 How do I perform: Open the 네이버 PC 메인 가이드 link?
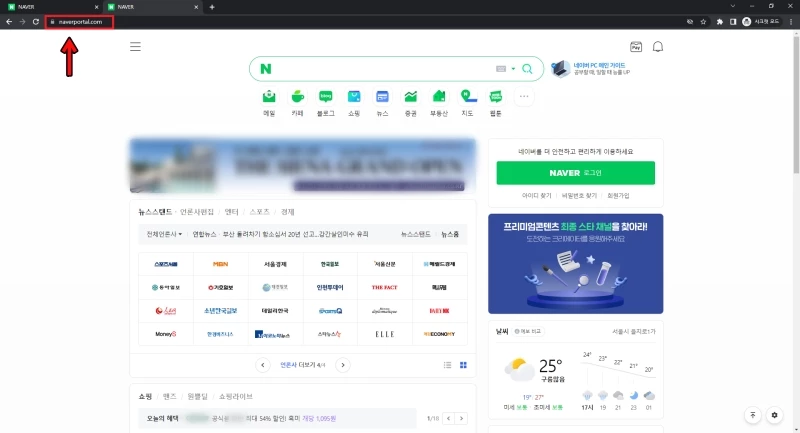[x=599, y=65]
